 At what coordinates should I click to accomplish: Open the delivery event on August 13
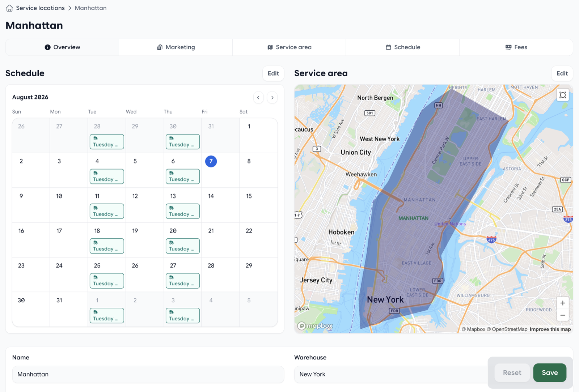click(x=183, y=211)
